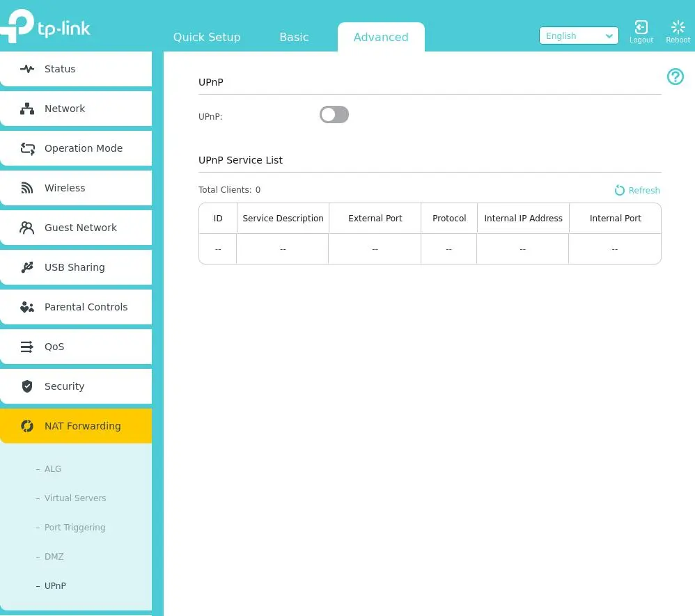Click the Status pulse icon
This screenshot has width=695, height=616.
(x=27, y=69)
